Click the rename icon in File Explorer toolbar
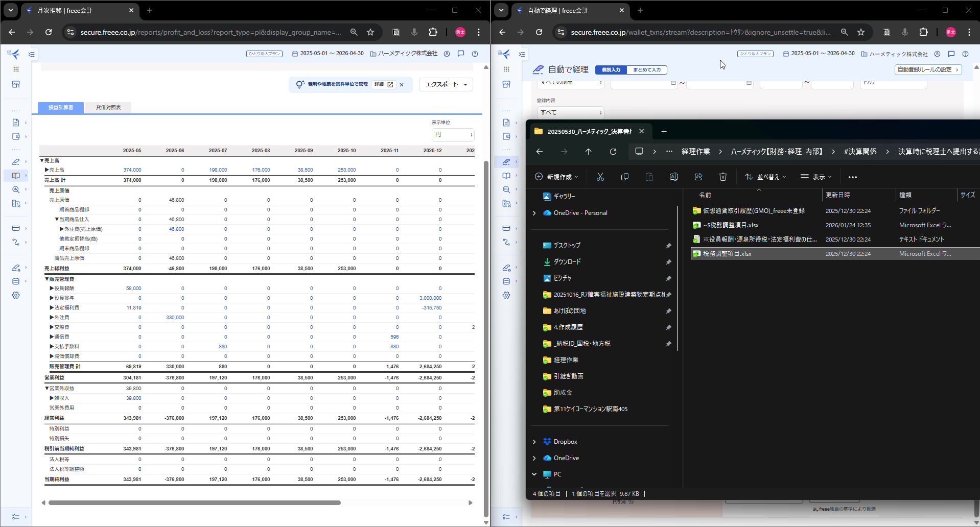This screenshot has width=980, height=527. 673,177
